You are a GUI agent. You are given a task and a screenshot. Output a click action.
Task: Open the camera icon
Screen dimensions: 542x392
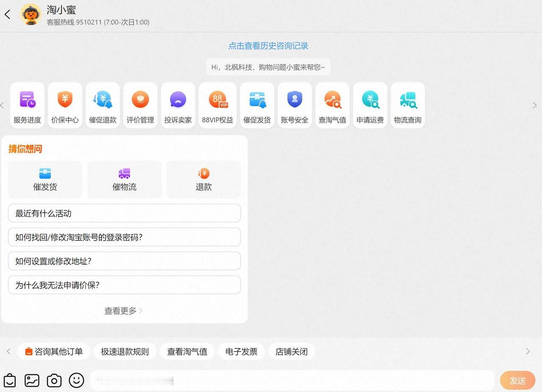click(54, 381)
